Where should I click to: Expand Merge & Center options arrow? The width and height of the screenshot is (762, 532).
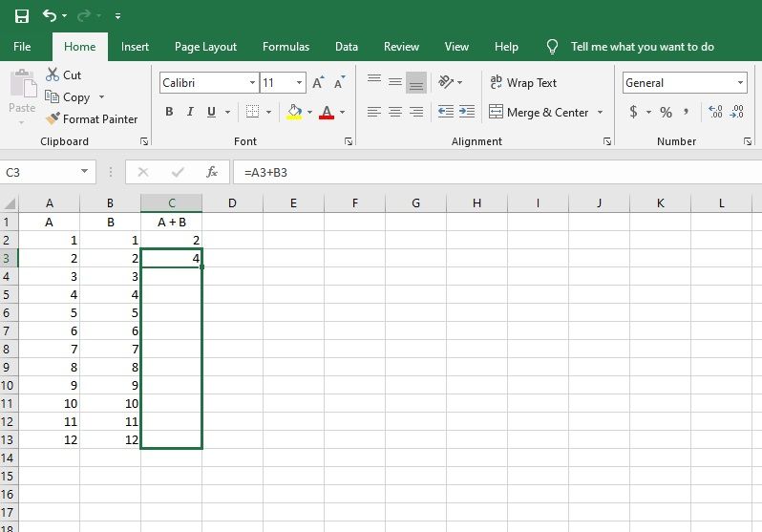point(601,113)
